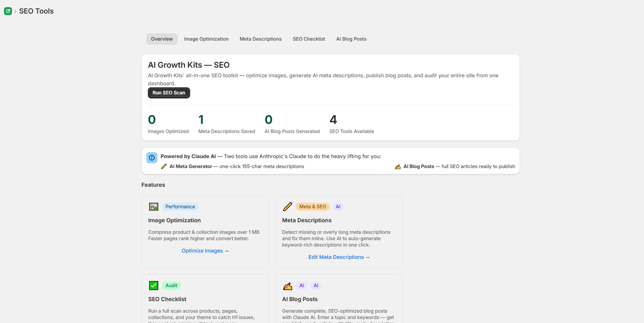Follow the Optimize Images link
Screen dimensions: 644x323
(x=205, y=251)
